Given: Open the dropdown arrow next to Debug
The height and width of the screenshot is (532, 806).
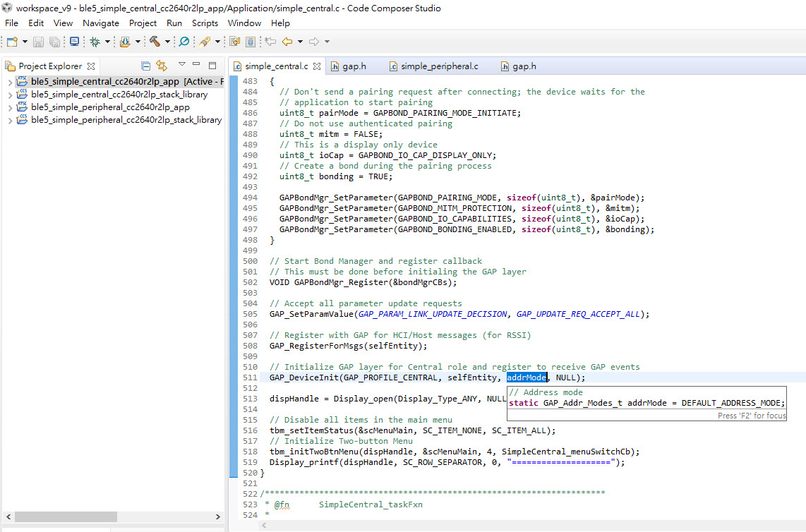Looking at the screenshot, I should (x=107, y=42).
